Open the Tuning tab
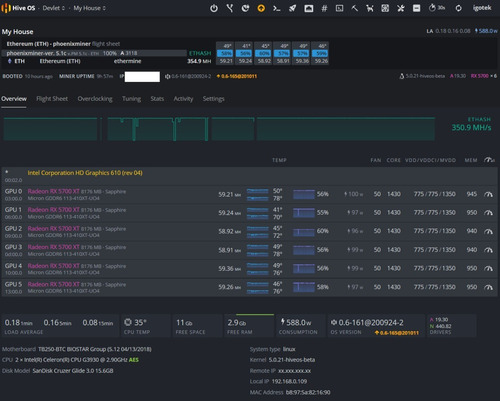 (131, 99)
